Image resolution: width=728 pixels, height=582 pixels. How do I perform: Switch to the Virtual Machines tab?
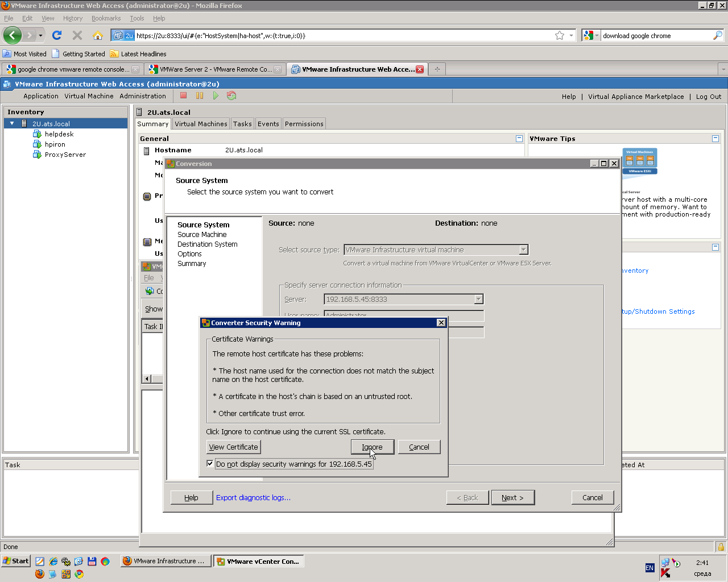(x=201, y=124)
